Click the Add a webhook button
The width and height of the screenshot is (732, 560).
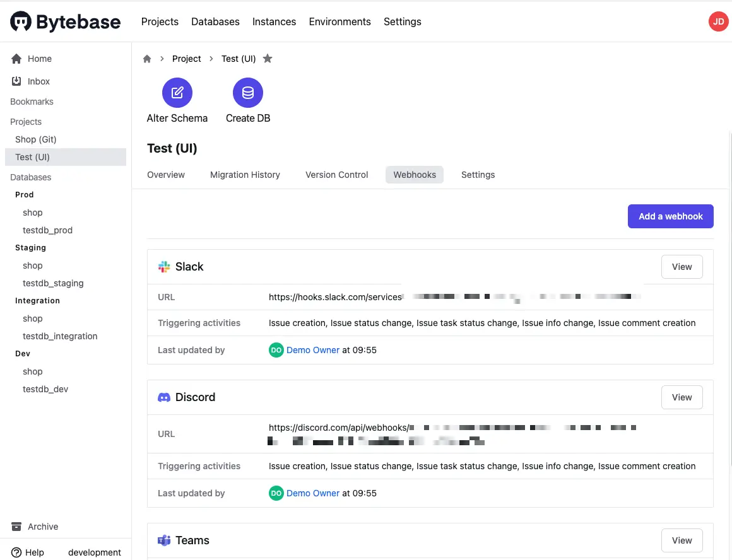(x=670, y=216)
